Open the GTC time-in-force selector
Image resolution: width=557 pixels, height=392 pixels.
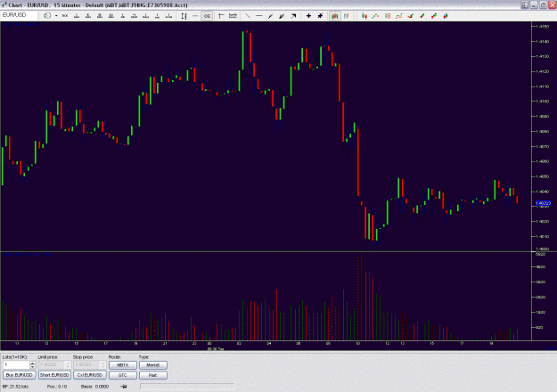(x=123, y=375)
